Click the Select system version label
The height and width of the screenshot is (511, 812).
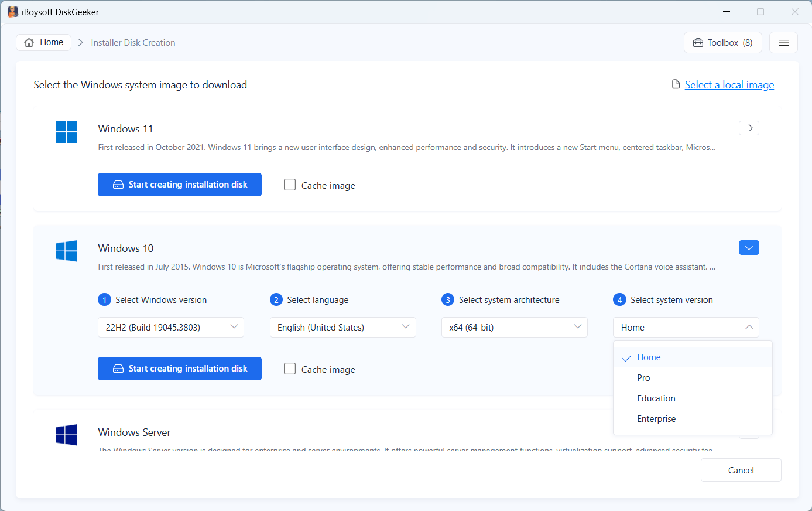click(671, 300)
